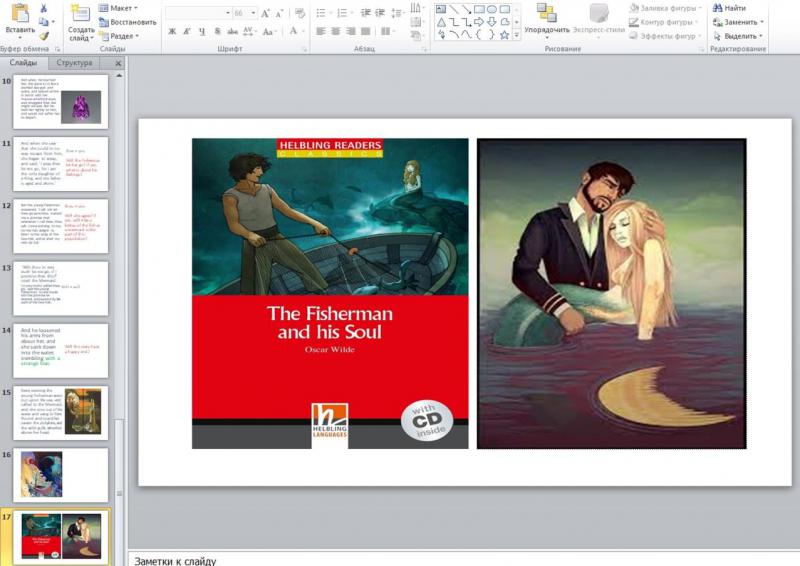Switch to Слайды tab in pane
Viewport: 800px width, 566px height.
tap(23, 63)
